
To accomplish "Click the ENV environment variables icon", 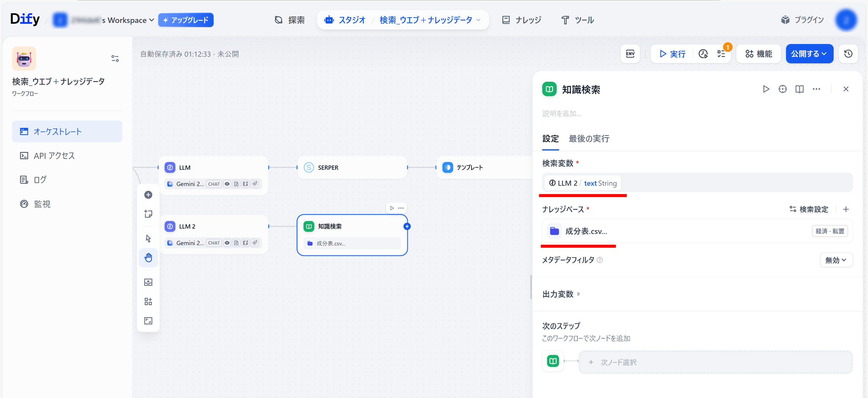I will click(x=630, y=54).
